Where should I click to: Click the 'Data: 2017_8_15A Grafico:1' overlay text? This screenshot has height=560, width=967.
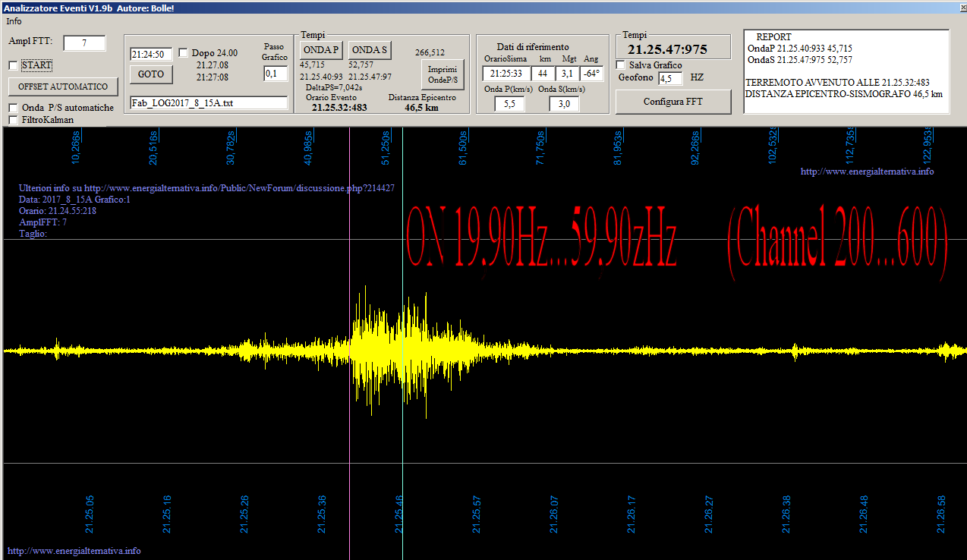[x=74, y=200]
